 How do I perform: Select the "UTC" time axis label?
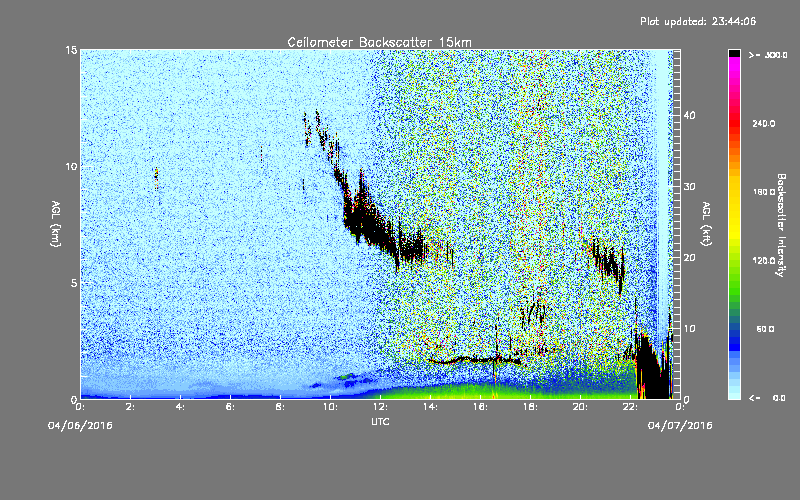pos(380,421)
